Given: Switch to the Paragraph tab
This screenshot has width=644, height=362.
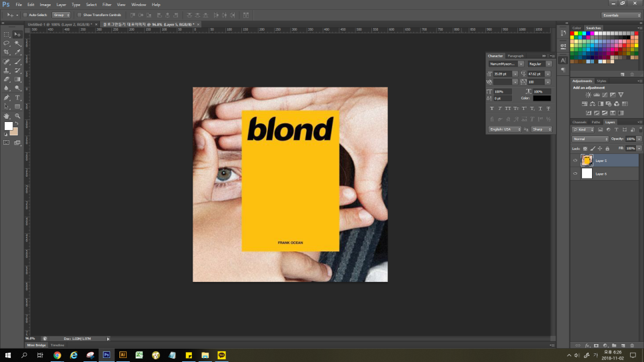Looking at the screenshot, I should (515, 56).
